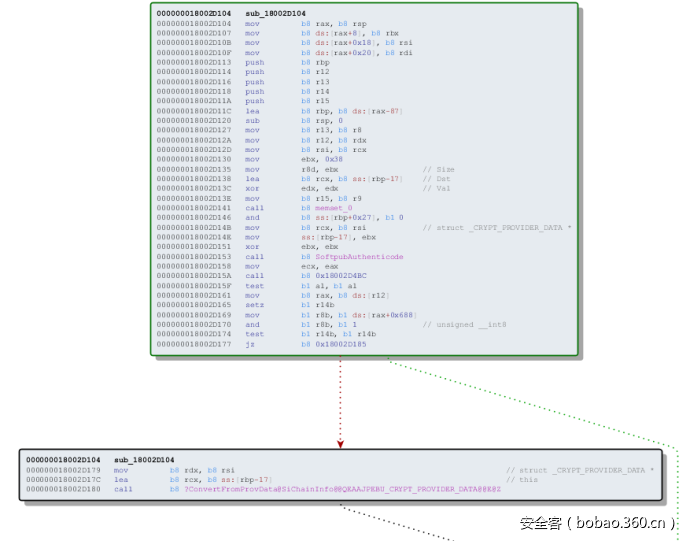Select the sub_18002D104 title of top node
The image size is (690, 541).
[x=275, y=14]
